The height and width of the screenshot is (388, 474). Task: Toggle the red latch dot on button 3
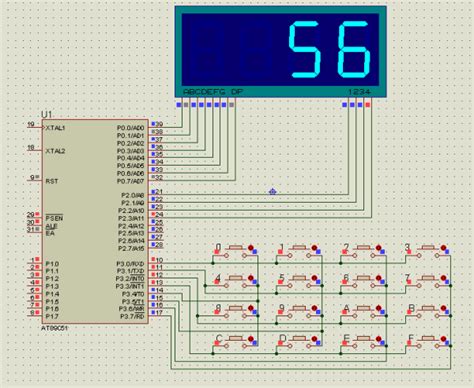pos(443,248)
